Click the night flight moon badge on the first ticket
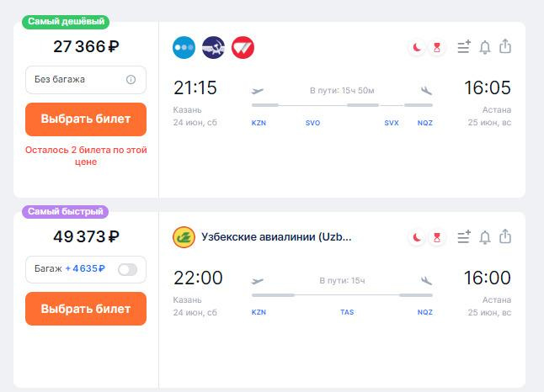544x392 pixels. [417, 47]
